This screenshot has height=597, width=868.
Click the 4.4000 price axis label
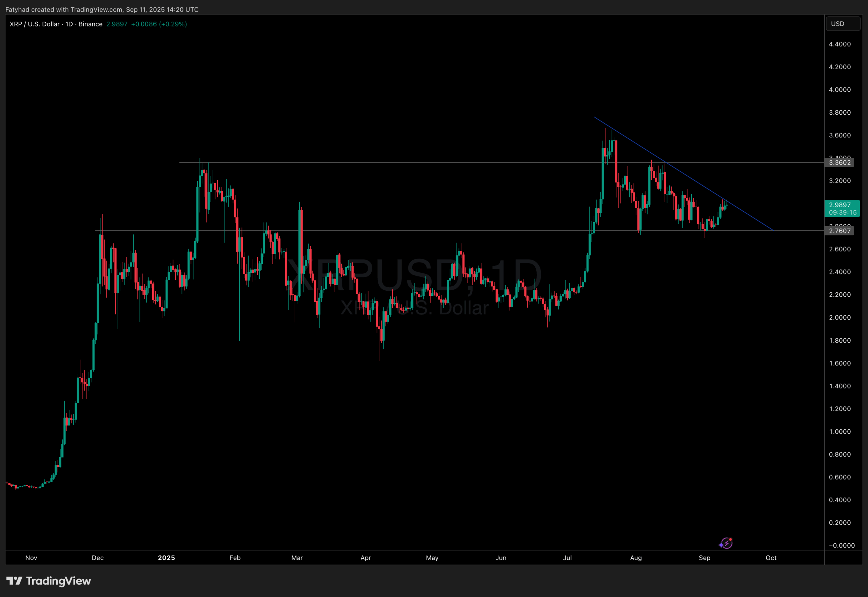[x=840, y=44]
